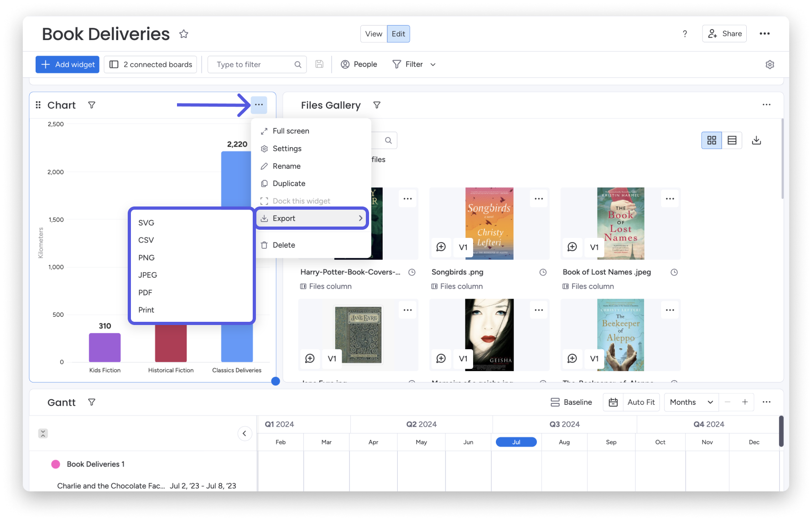Click the Chart widget filter funnel icon
The width and height of the screenshot is (812, 521).
pos(92,105)
